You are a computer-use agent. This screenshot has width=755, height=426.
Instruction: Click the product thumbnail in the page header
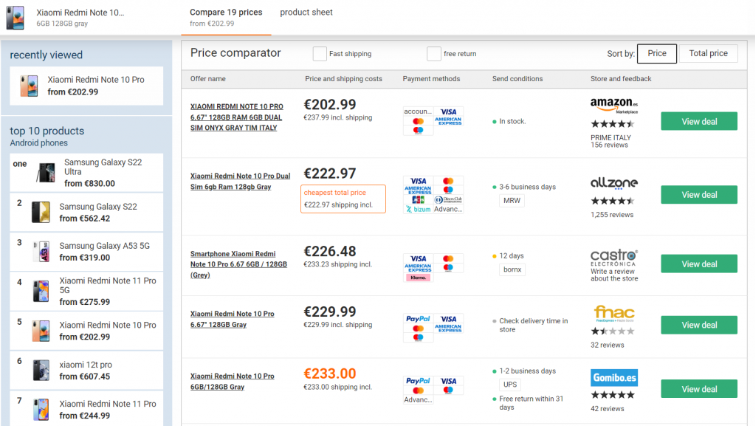point(15,18)
